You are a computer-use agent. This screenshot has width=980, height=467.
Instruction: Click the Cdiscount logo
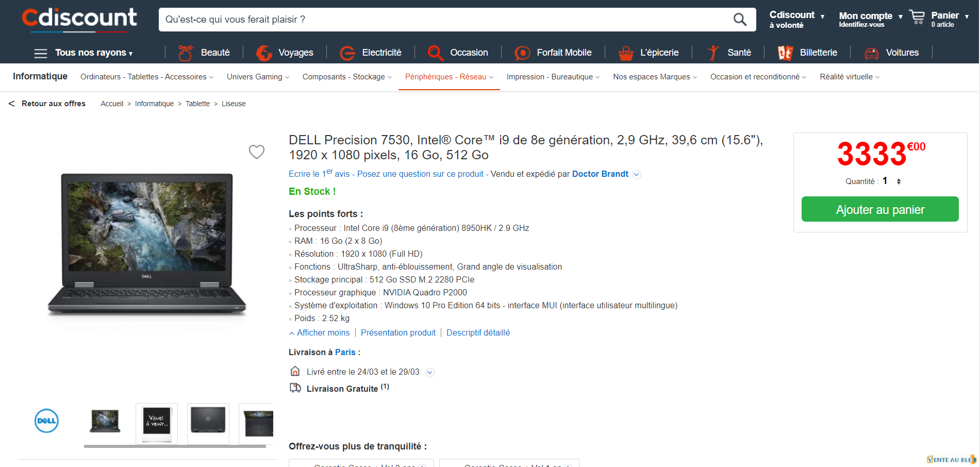(79, 20)
